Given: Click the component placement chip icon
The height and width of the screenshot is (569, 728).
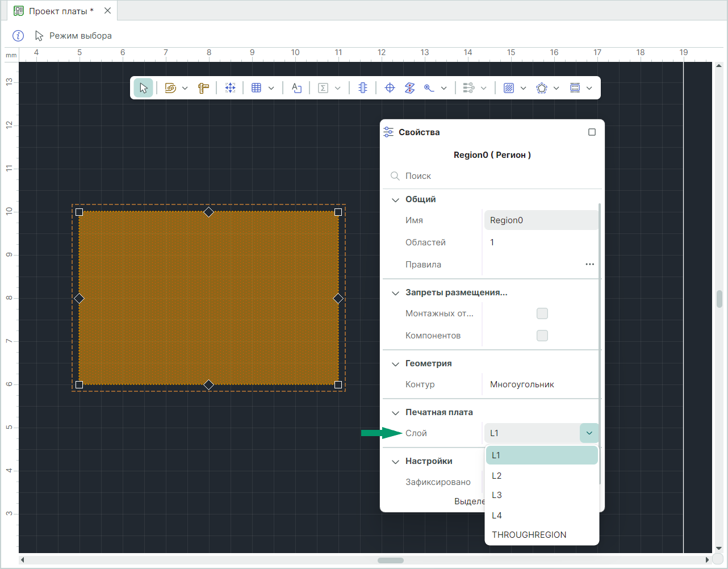Looking at the screenshot, I should tap(363, 88).
